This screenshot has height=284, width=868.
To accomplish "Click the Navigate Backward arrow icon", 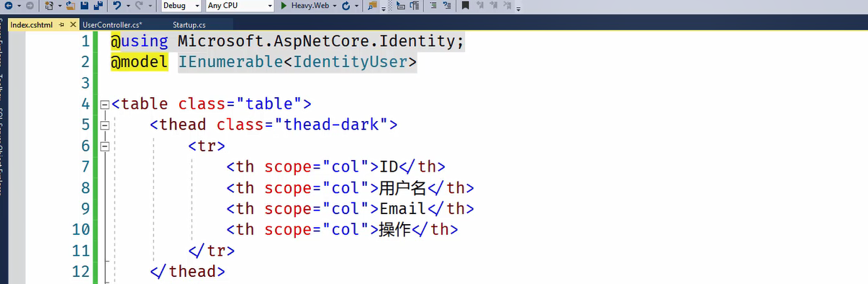I will coord(8,6).
